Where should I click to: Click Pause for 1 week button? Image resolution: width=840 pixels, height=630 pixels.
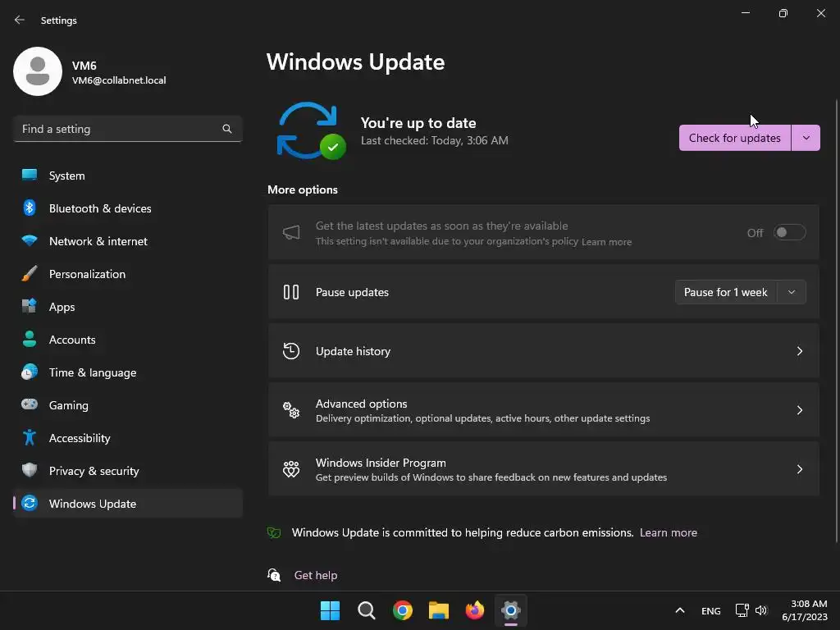726,292
